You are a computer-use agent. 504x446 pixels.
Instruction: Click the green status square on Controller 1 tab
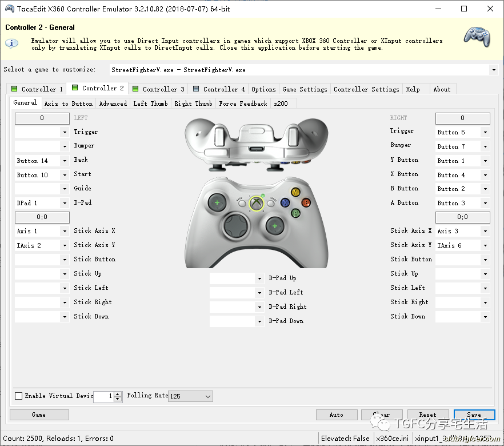coord(14,89)
